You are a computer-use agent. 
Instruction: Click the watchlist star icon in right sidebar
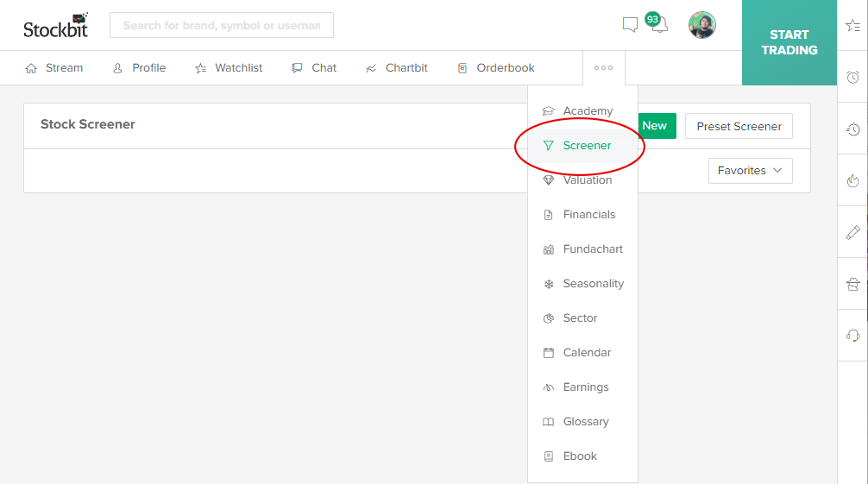click(852, 26)
